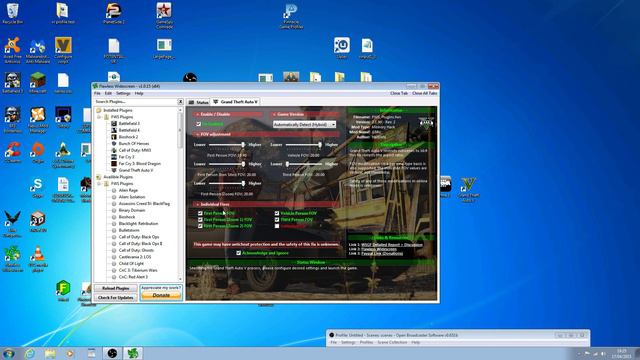Switch to Open Broadcaster Software taskbar icon

(x=112, y=353)
